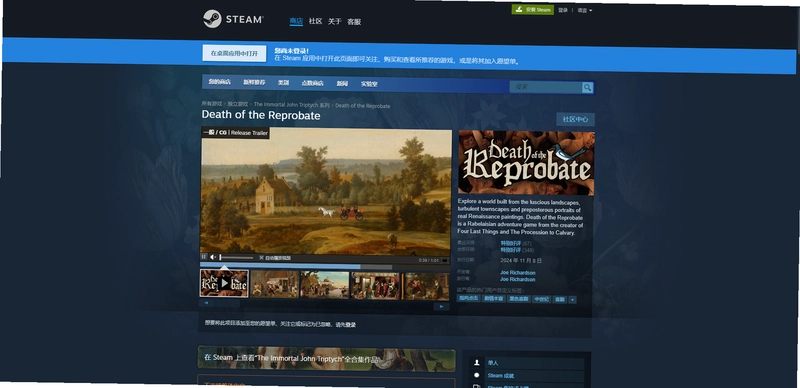The width and height of the screenshot is (800, 388).
Task: Click 独立游戏 breadcrumb link
Action: pos(238,104)
